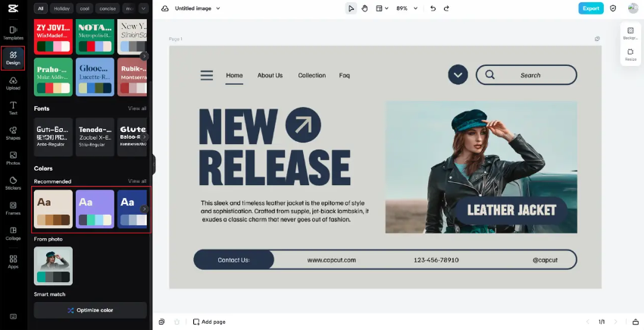Undo the last action

point(433,8)
